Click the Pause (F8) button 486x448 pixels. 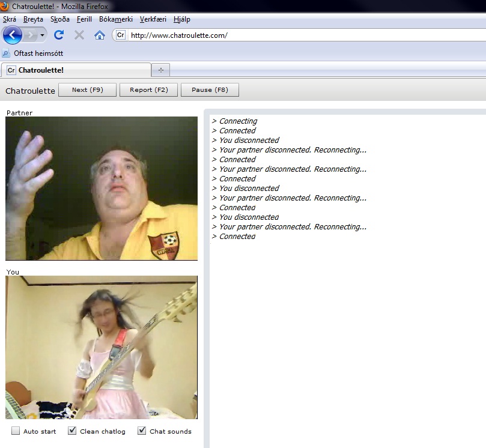(210, 90)
